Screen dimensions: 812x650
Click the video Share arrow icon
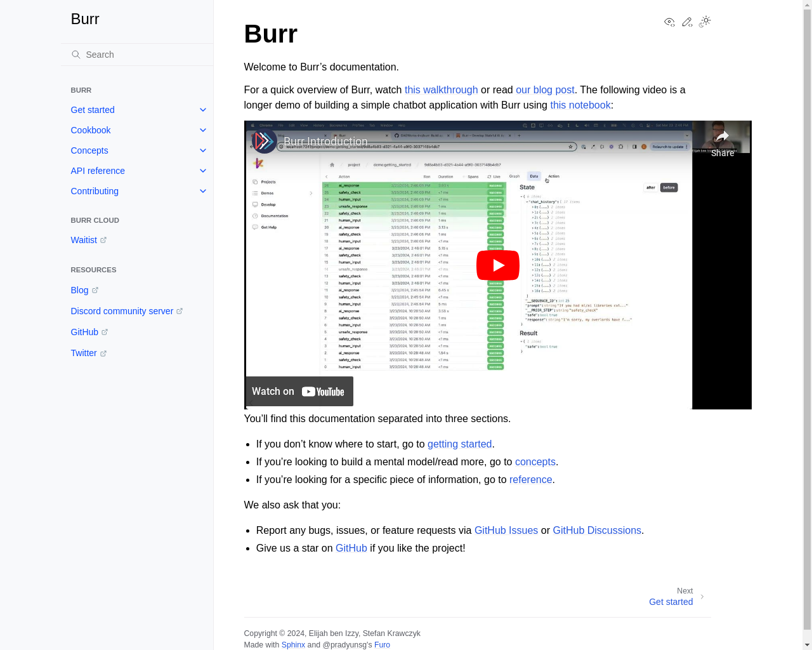coord(723,136)
